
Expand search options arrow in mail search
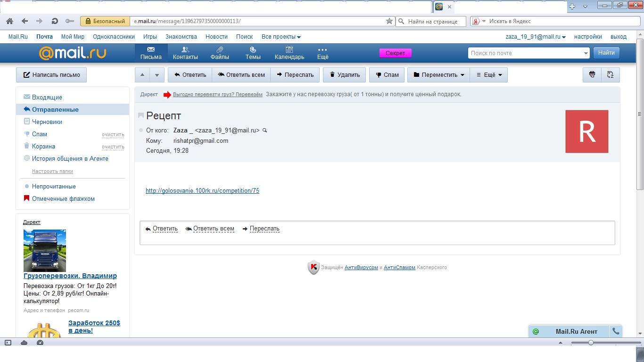(x=586, y=53)
